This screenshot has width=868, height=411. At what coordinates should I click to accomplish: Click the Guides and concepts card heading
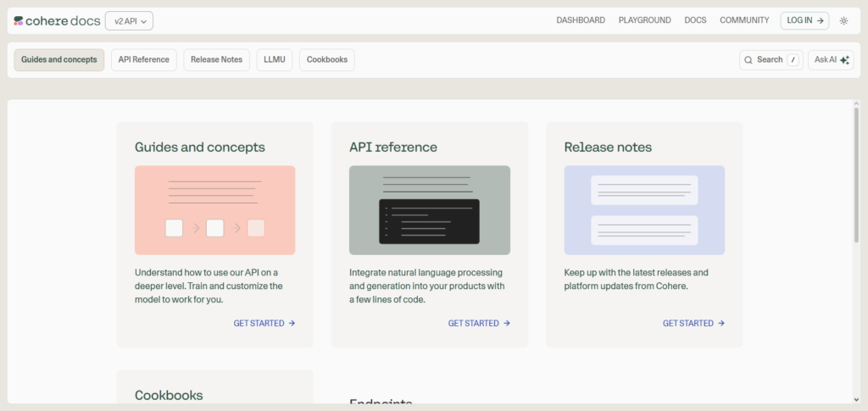200,147
